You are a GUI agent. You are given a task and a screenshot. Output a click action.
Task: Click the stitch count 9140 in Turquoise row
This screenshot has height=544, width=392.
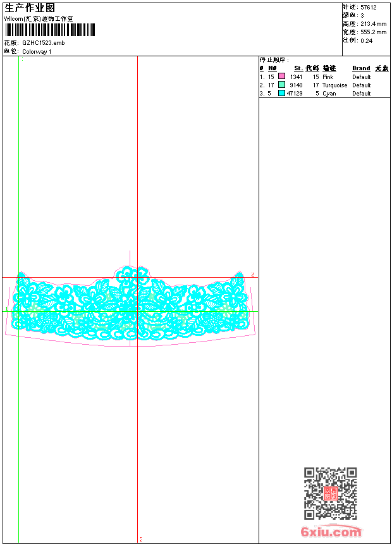pos(297,85)
